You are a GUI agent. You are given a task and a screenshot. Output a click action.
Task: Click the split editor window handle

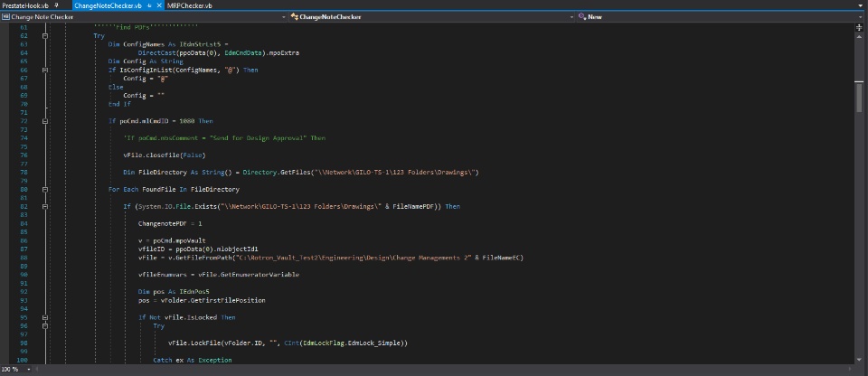tap(861, 25)
